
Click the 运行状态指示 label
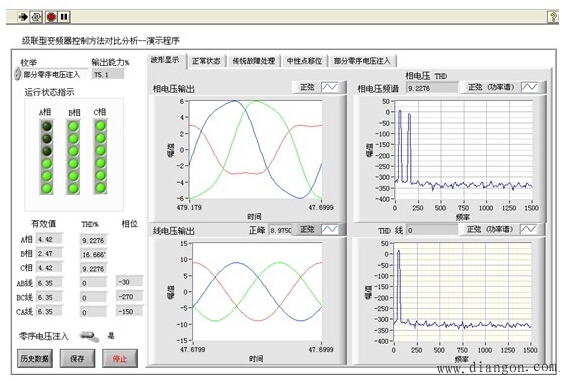coord(49,92)
